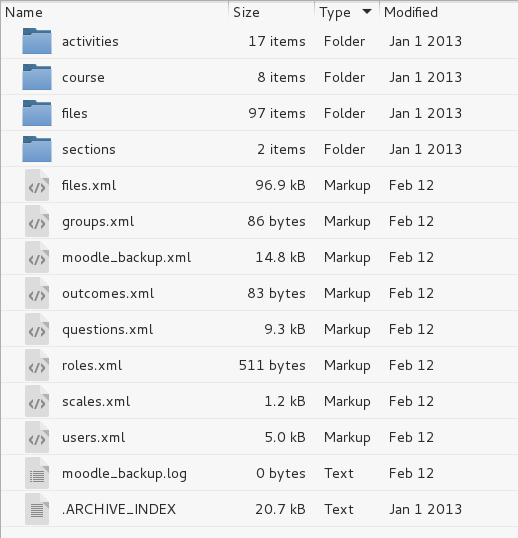Click the 96.9 kB size of files.xml
This screenshot has width=518, height=538.
coord(280,185)
